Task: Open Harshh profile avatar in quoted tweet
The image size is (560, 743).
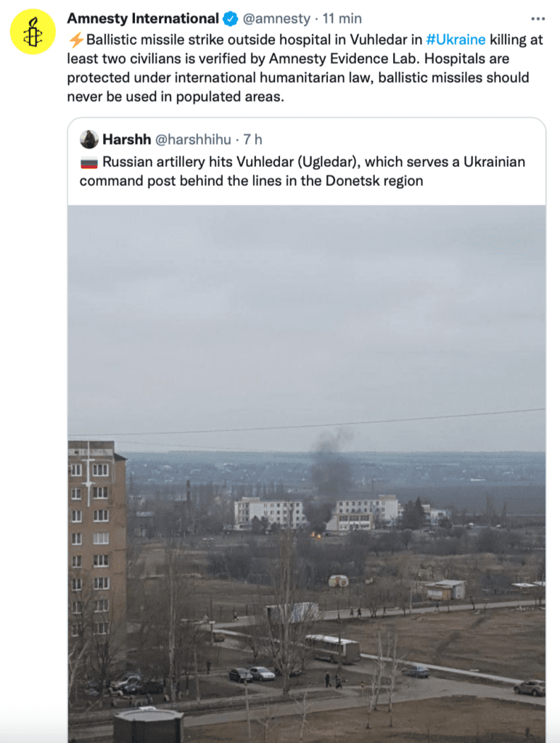Action: [89, 139]
